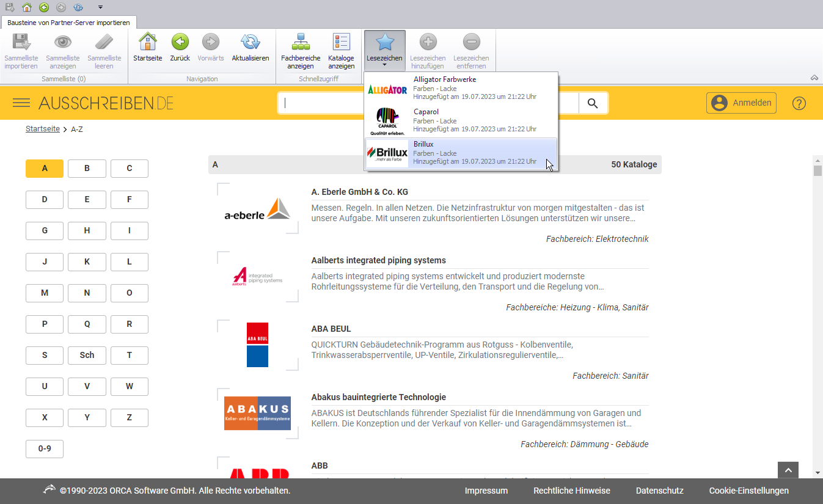This screenshot has width=823, height=504.
Task: Click quick-access refresh icon in title bar
Action: pyautogui.click(x=78, y=7)
